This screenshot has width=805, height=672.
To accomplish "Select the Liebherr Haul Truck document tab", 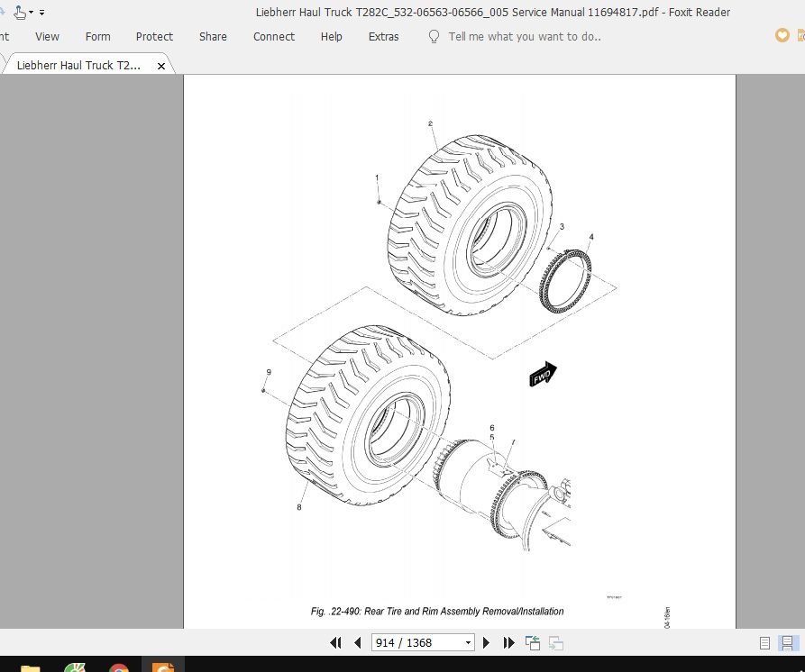I will [x=78, y=65].
